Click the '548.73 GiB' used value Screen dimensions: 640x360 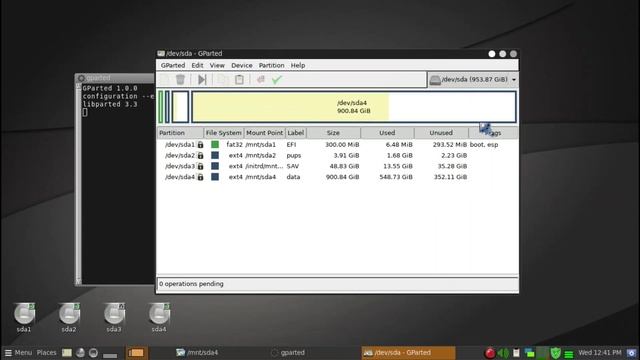point(396,177)
